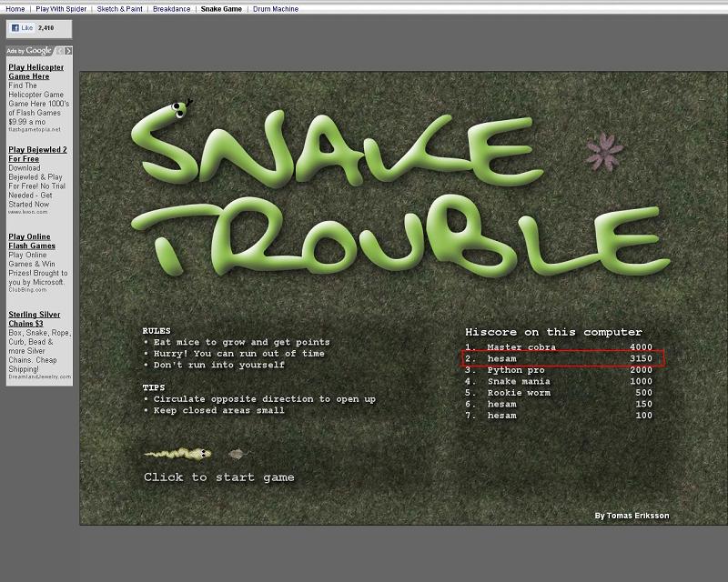This screenshot has height=582, width=728.
Task: Open Sterling Silver Chains $3 ad
Action: coord(35,319)
